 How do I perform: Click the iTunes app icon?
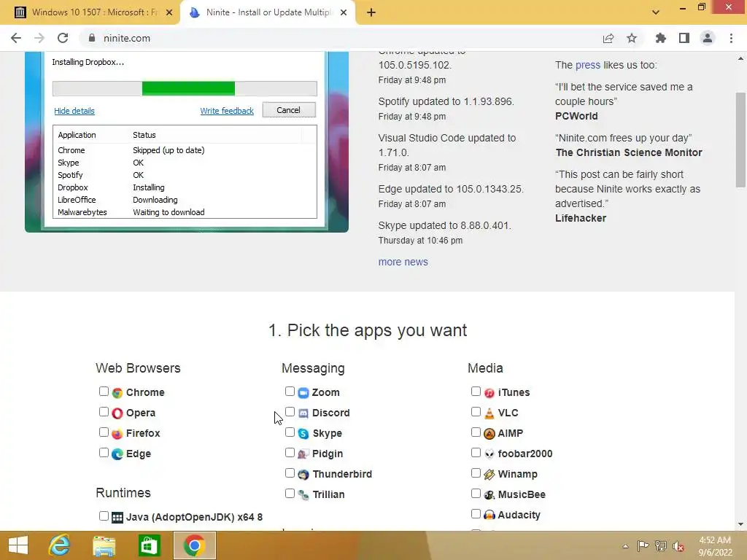pos(489,393)
